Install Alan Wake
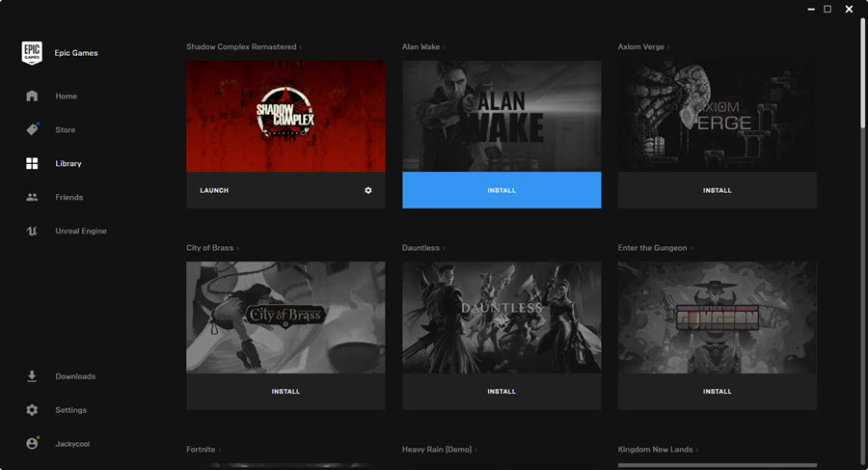This screenshot has width=868, height=470. [x=502, y=190]
